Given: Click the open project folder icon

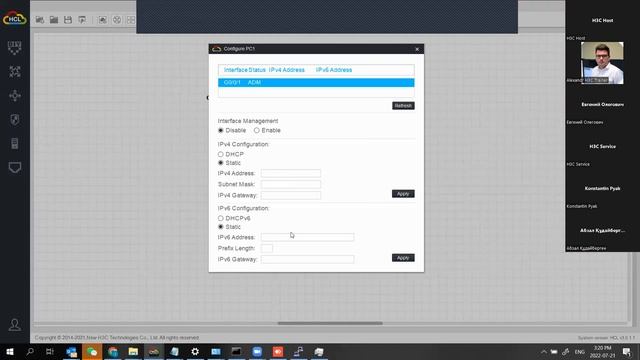Looking at the screenshot, I should (x=54, y=20).
